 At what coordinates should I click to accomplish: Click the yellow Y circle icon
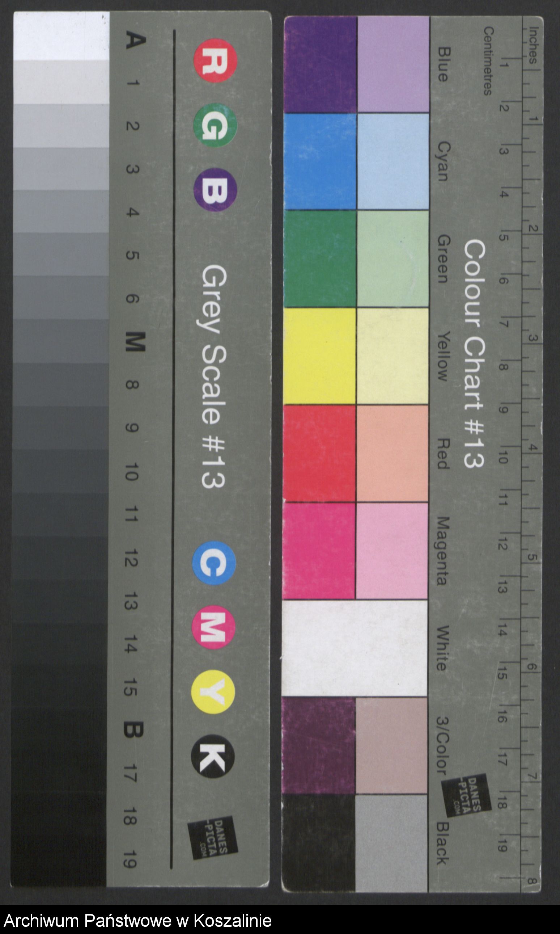213,692
